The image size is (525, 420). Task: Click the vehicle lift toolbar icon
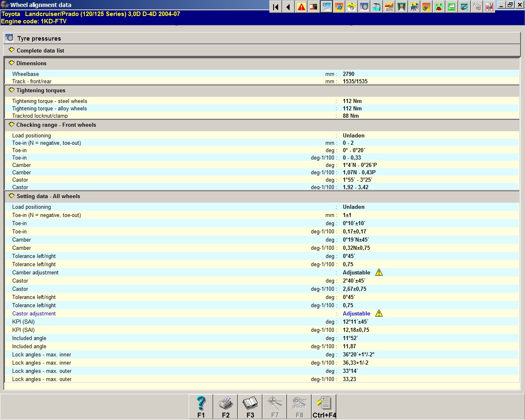tap(402, 7)
